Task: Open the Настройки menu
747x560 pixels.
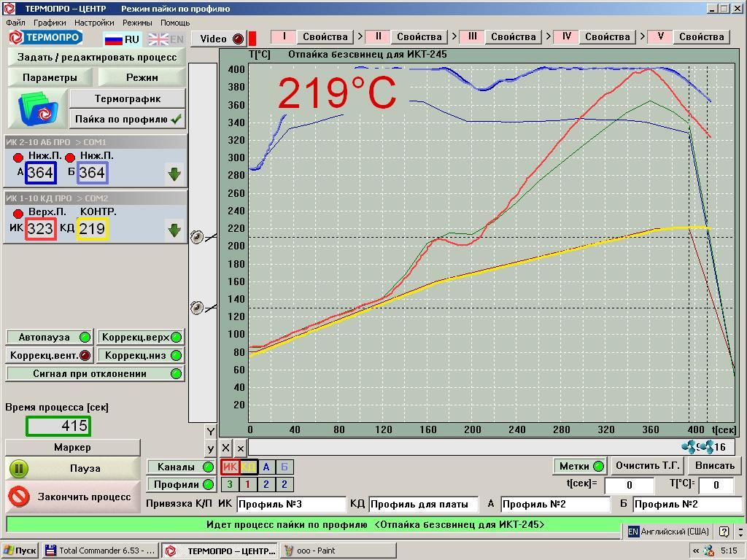Action: [x=94, y=23]
